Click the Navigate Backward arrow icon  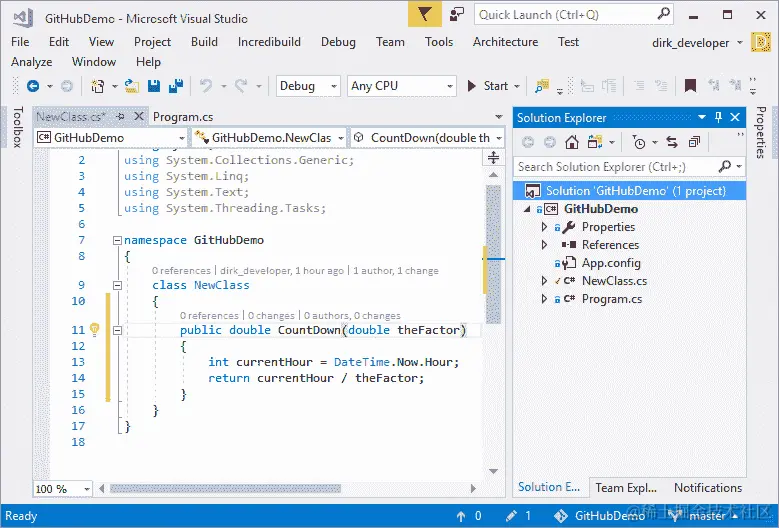(x=33, y=86)
